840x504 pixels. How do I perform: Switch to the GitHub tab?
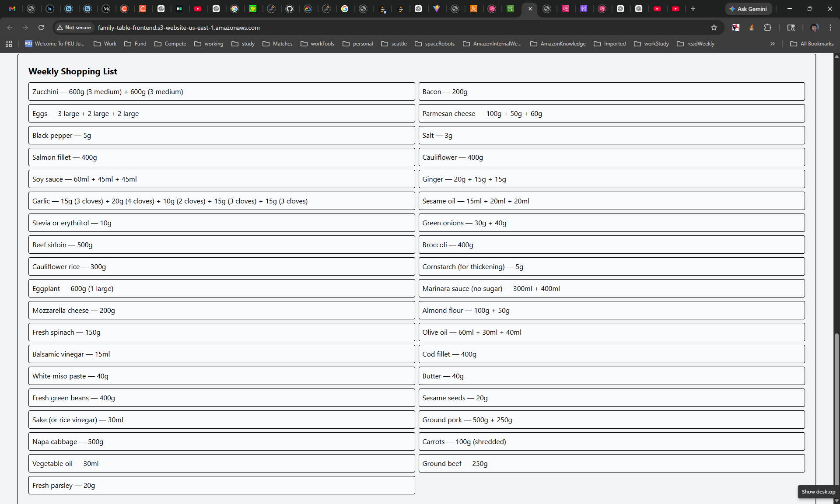click(290, 9)
